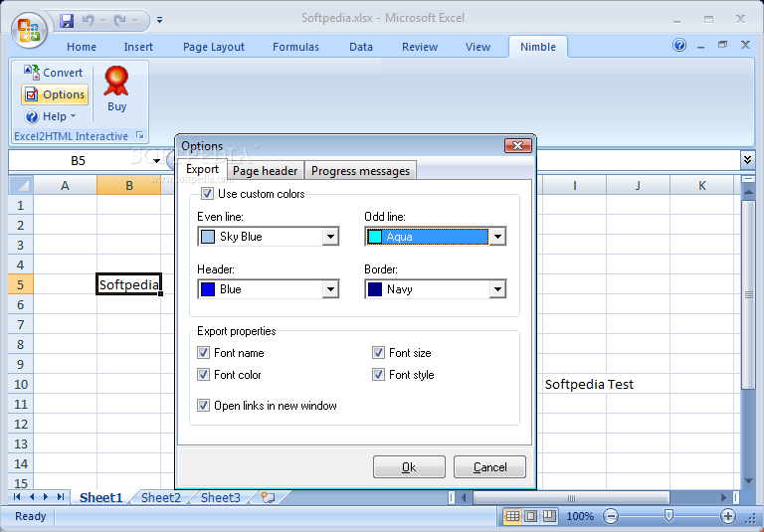Click the Sky Blue color swatch
Viewport: 764px width, 532px height.
[x=208, y=237]
